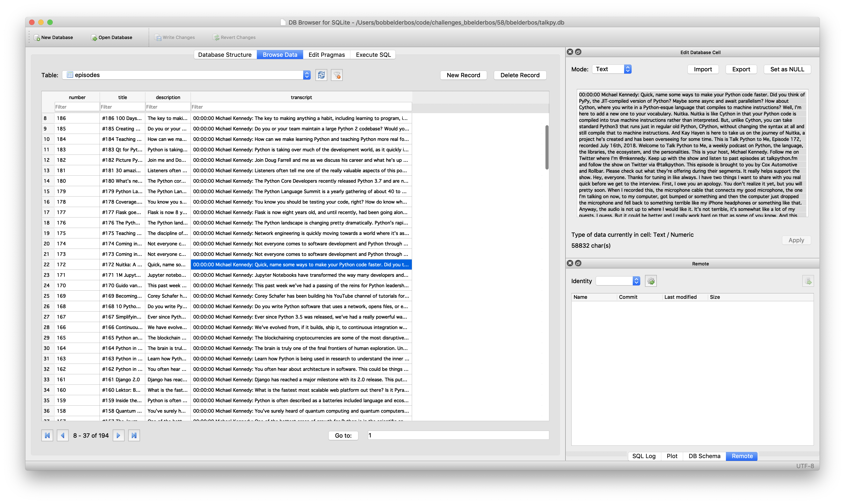Undock the Edit Database Cell panel
Screen dimensions: 845x504
[x=578, y=52]
